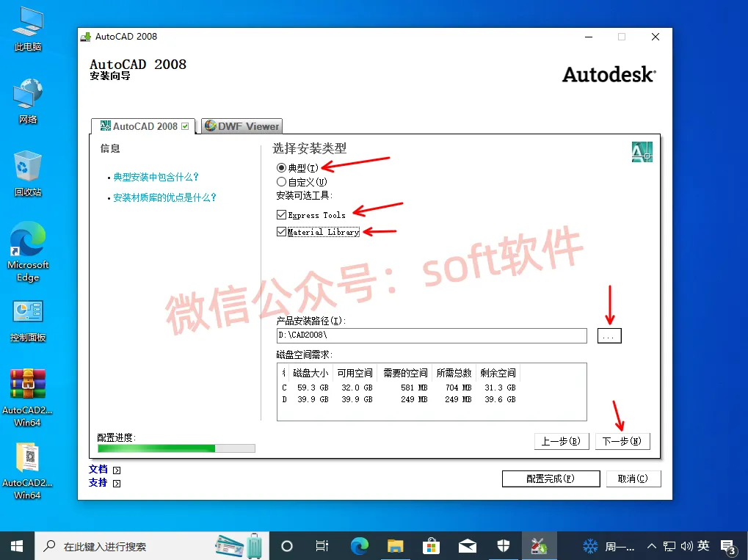748x560 pixels.
Task: Show hidden tray icons chevron
Action: pos(651,547)
